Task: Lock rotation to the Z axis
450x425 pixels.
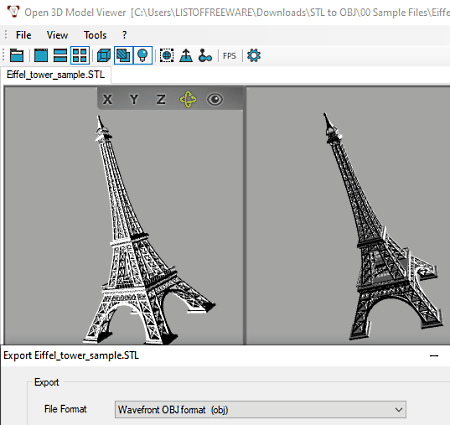Action: click(161, 99)
